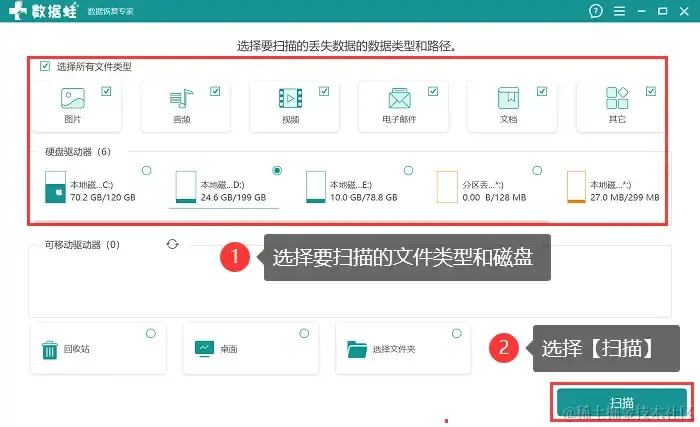Click the 文档 document type icon
Screen dimensions: 700x427
(508, 98)
